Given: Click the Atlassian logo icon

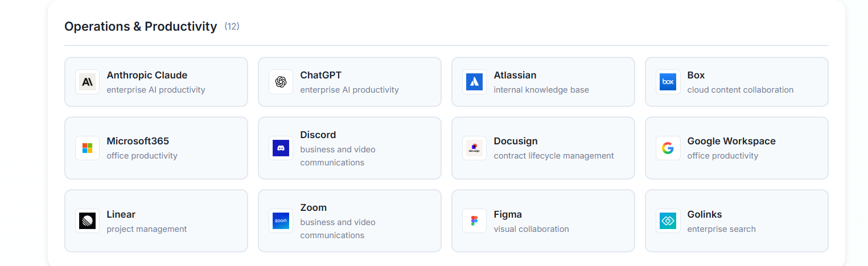Looking at the screenshot, I should 474,82.
